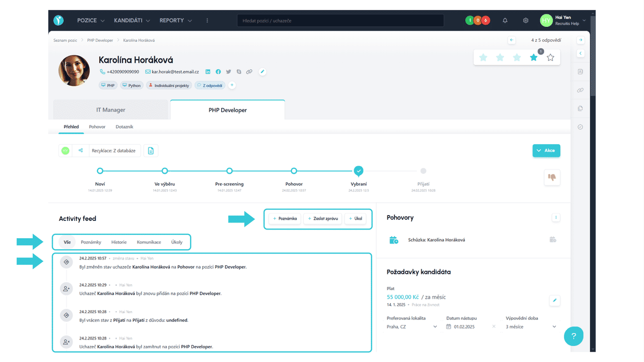Expand the POZICE menu
This screenshot has height=362, width=644.
pyautogui.click(x=91, y=20)
